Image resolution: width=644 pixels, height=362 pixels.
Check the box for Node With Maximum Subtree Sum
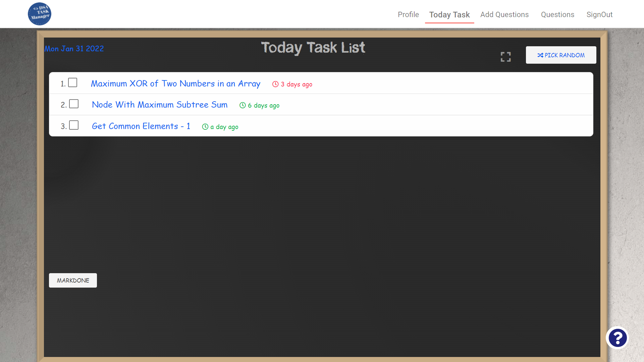click(74, 104)
